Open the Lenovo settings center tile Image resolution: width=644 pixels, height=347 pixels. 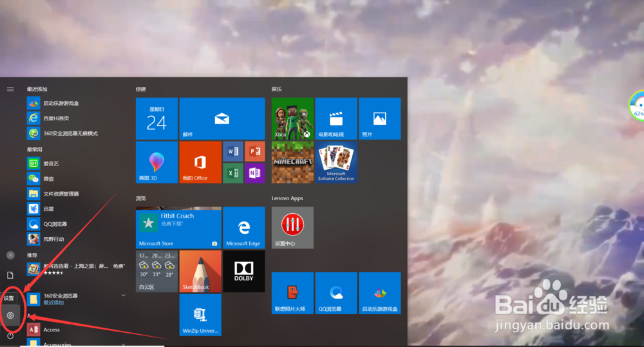(x=292, y=227)
